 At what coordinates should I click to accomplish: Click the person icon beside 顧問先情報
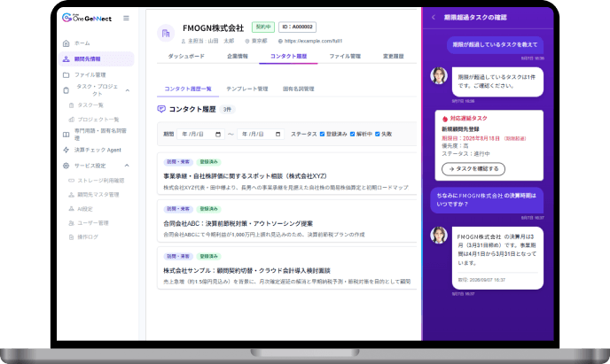click(x=66, y=59)
